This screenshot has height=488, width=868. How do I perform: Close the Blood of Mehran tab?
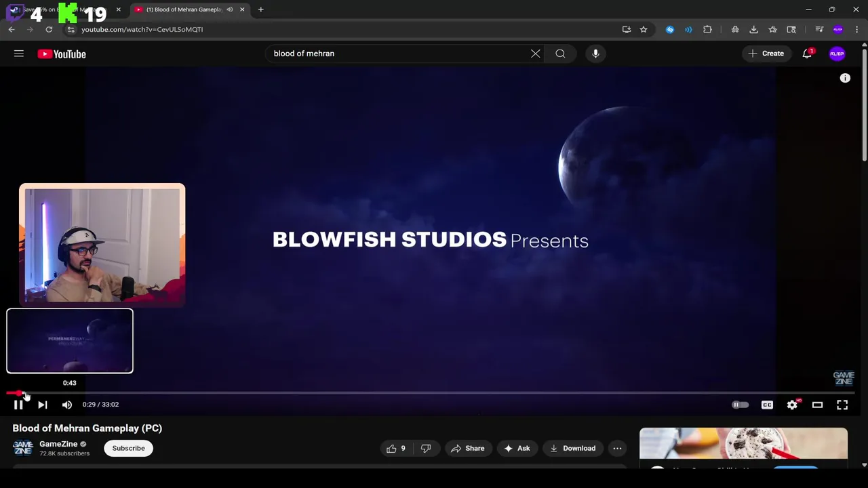[242, 9]
